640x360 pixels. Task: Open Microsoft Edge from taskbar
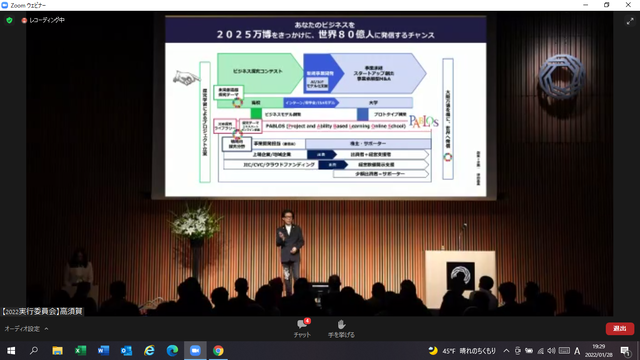point(172,351)
